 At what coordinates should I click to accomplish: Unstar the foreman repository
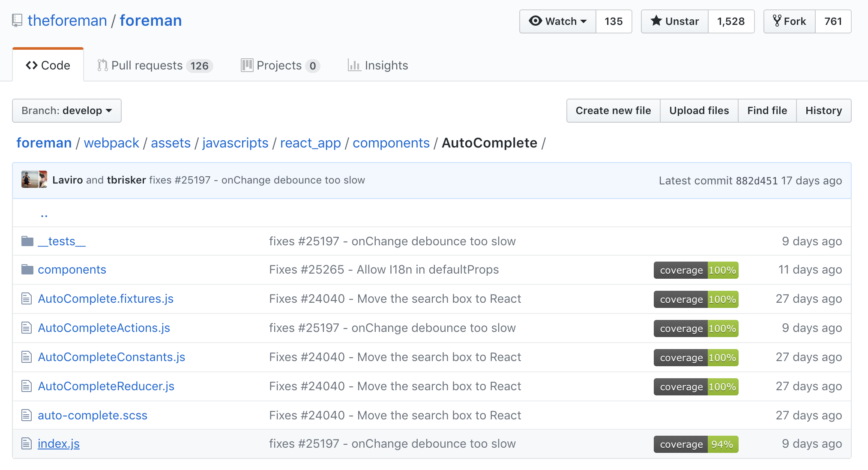(x=675, y=21)
